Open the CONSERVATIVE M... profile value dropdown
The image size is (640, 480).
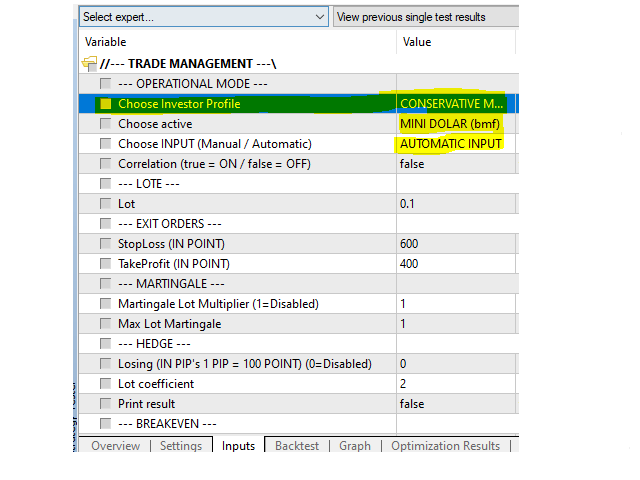tap(456, 104)
